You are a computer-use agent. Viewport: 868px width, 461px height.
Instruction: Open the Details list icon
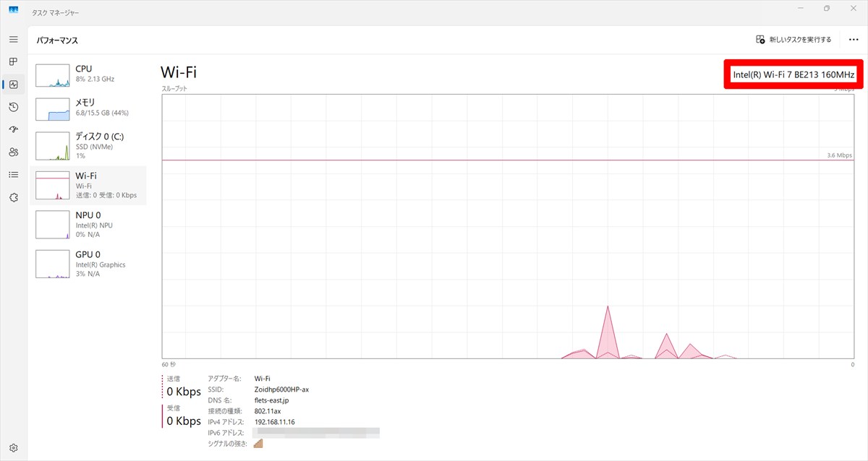tap(13, 175)
